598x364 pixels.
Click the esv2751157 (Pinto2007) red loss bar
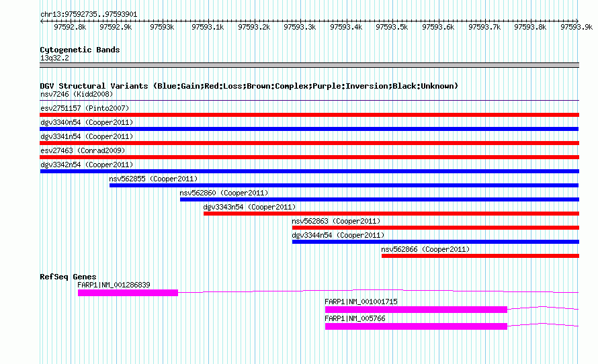coord(309,115)
